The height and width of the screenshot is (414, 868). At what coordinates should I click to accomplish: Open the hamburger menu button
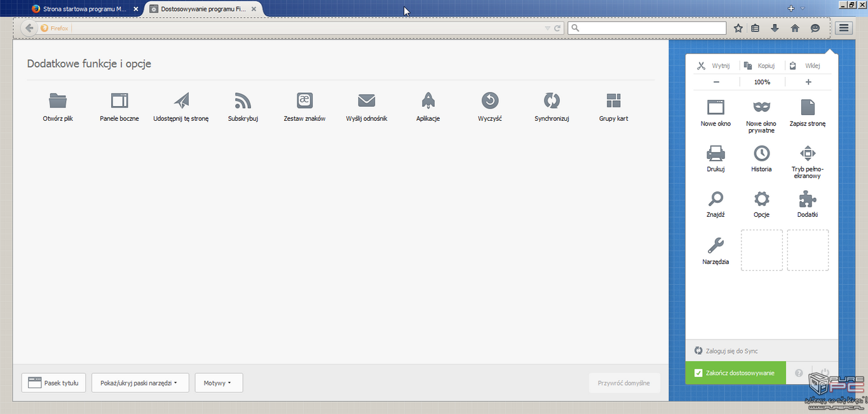[843, 28]
